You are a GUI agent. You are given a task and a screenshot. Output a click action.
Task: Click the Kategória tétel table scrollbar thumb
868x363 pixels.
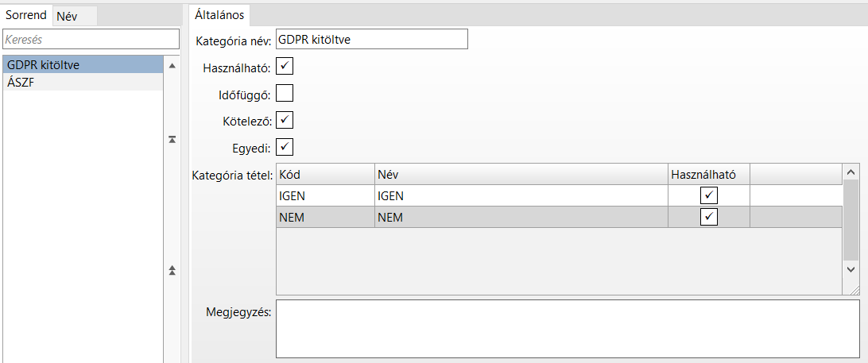[x=851, y=218]
